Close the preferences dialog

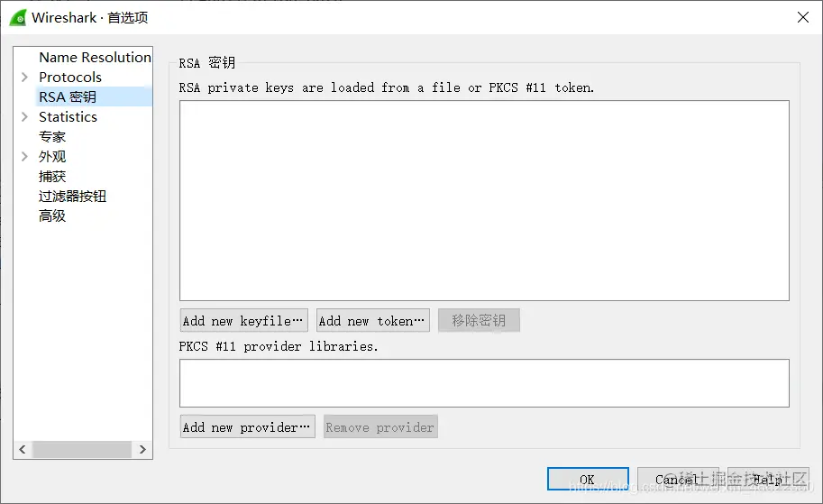pos(802,17)
